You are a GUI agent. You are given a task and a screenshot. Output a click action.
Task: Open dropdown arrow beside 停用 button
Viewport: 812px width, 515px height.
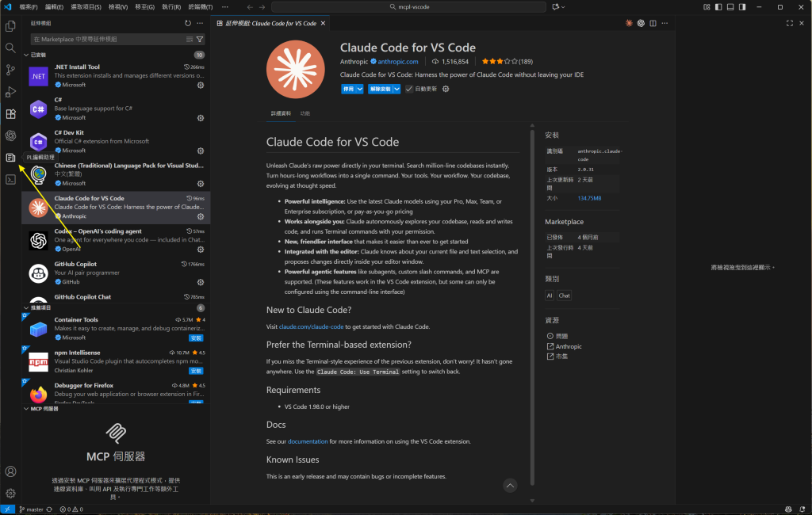click(x=361, y=89)
